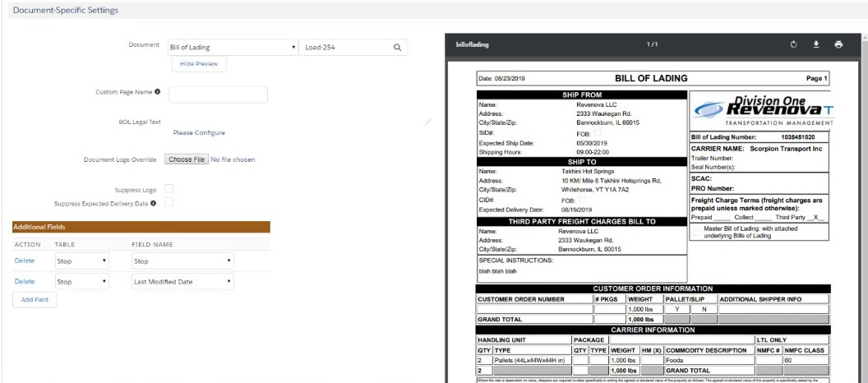Click the Fooda commodity description cell
The width and height of the screenshot is (868, 383).
click(x=709, y=360)
